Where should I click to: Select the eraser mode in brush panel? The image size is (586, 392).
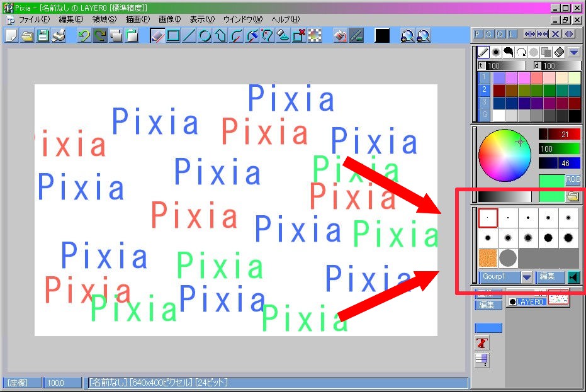pyautogui.click(x=560, y=52)
